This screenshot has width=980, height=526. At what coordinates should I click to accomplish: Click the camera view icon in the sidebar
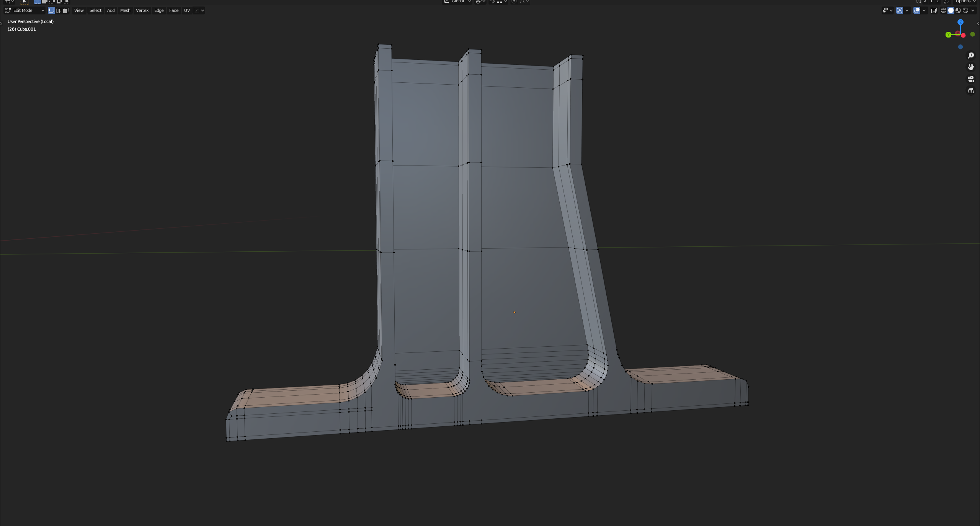click(x=971, y=79)
